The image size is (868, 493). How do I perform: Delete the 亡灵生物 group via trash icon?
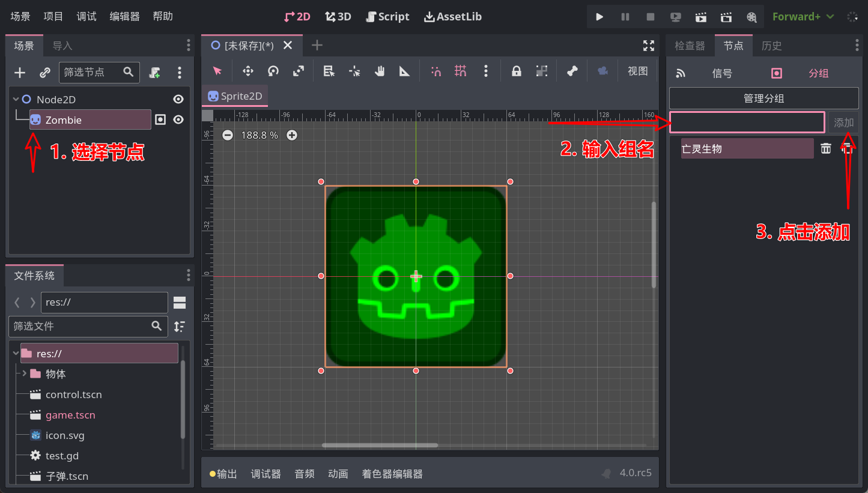826,148
